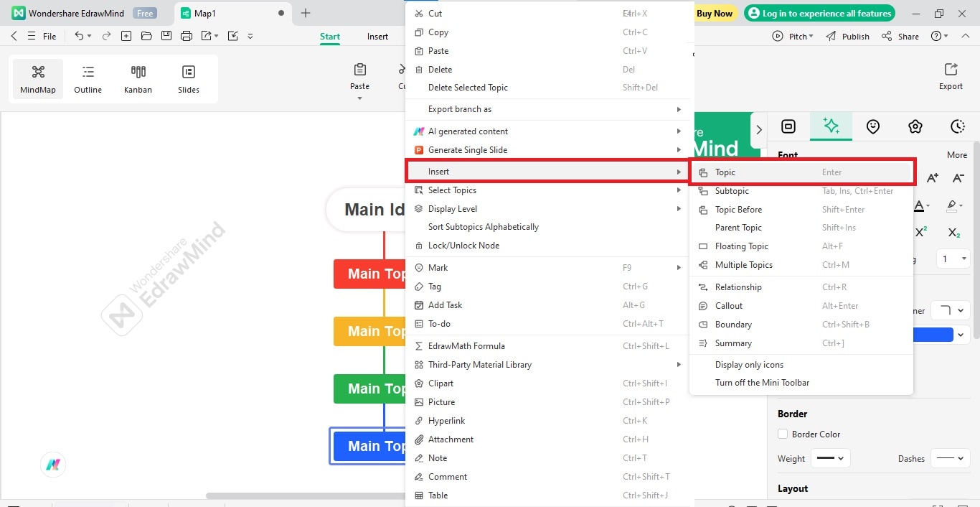Open the corner shape dropdown
980x507 pixels.
[x=951, y=310]
